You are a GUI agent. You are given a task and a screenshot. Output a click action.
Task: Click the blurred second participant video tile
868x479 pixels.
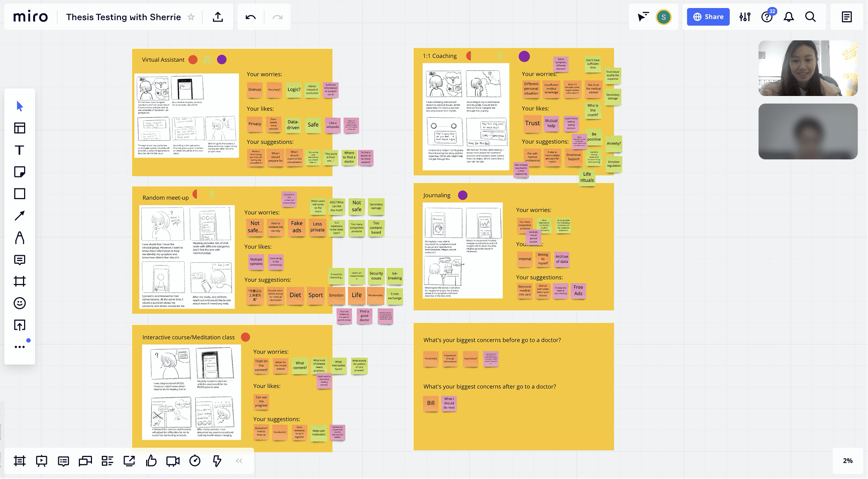pos(808,132)
